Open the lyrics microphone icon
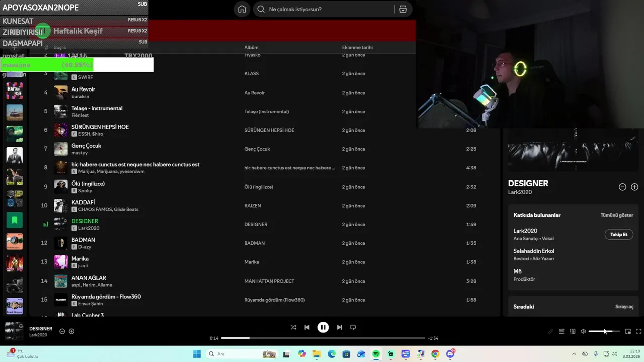The width and height of the screenshot is (644, 362). pos(551,331)
